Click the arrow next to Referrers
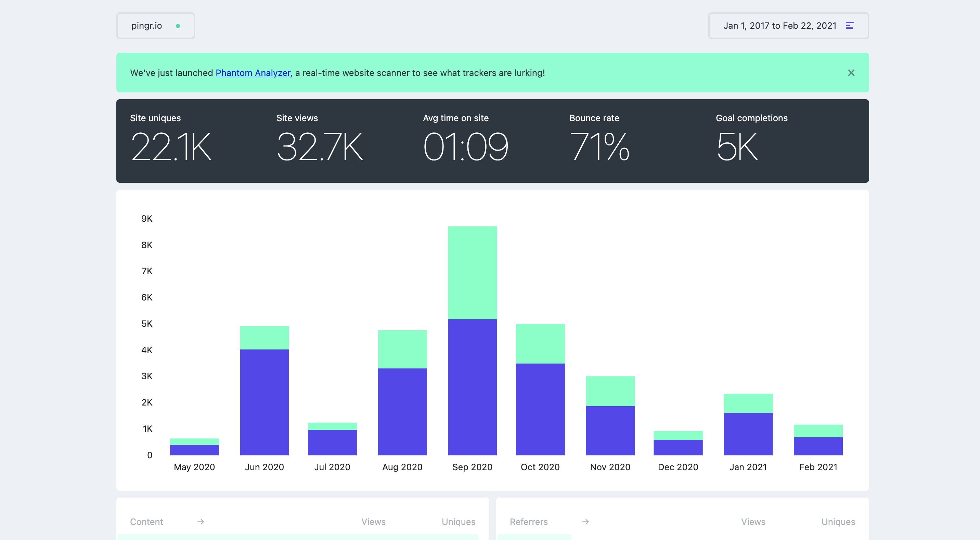 (585, 522)
